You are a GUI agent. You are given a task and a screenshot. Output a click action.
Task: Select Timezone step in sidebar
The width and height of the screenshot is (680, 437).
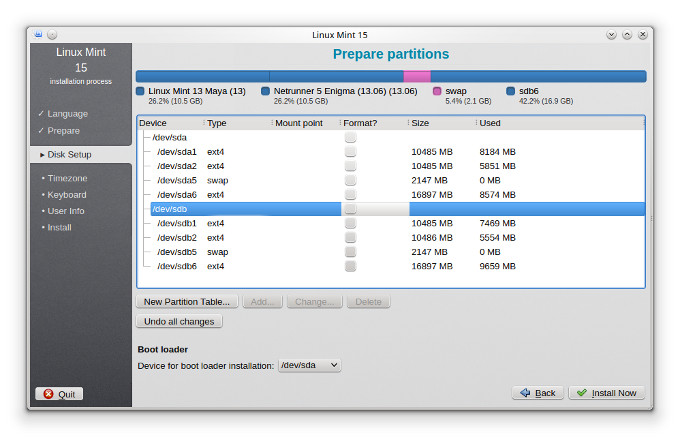pos(67,178)
